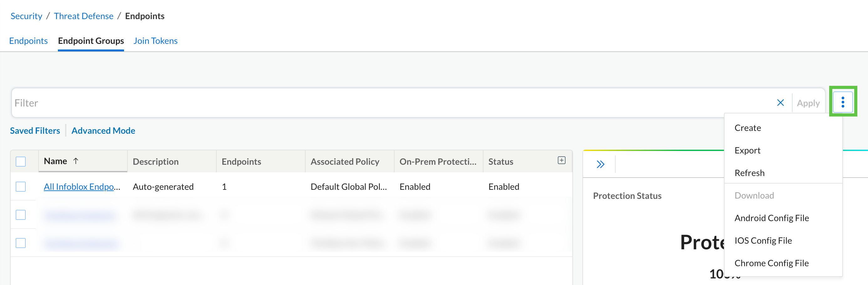Open Saved Filters
Image resolution: width=868 pixels, height=285 pixels.
(x=35, y=131)
